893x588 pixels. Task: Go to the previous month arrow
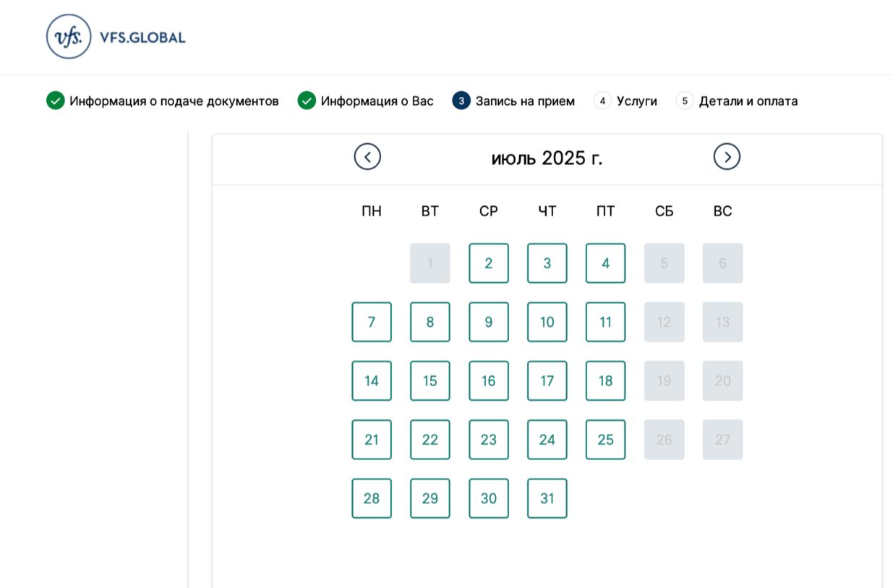[x=367, y=157]
